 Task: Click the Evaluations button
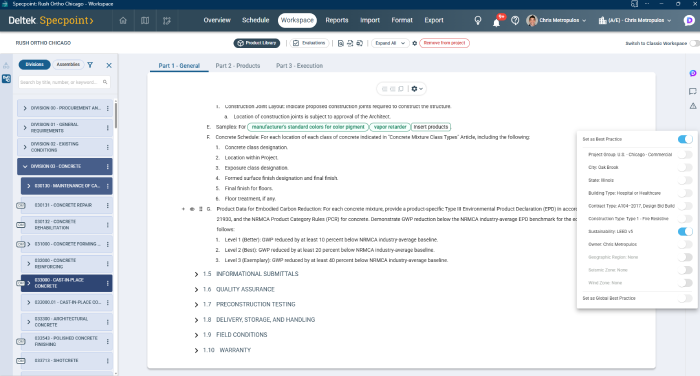pyautogui.click(x=309, y=43)
